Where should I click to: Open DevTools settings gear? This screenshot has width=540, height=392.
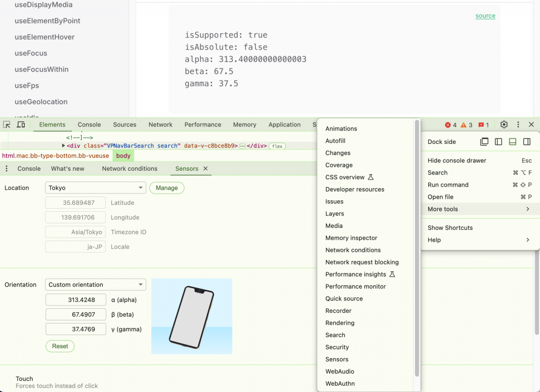[504, 124]
